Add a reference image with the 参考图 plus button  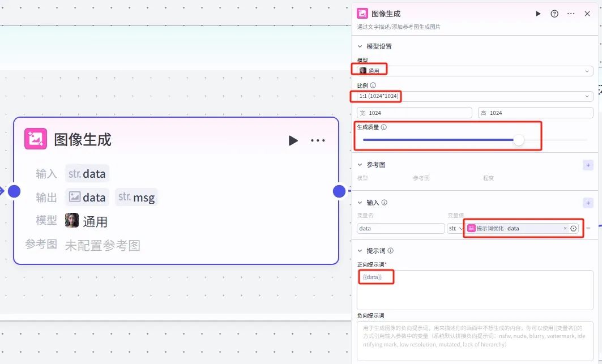(588, 165)
